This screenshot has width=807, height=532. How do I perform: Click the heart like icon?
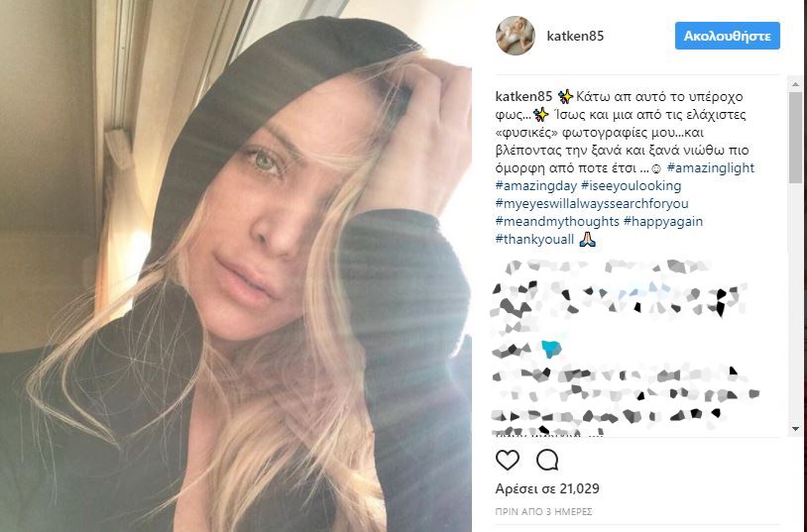point(507,460)
